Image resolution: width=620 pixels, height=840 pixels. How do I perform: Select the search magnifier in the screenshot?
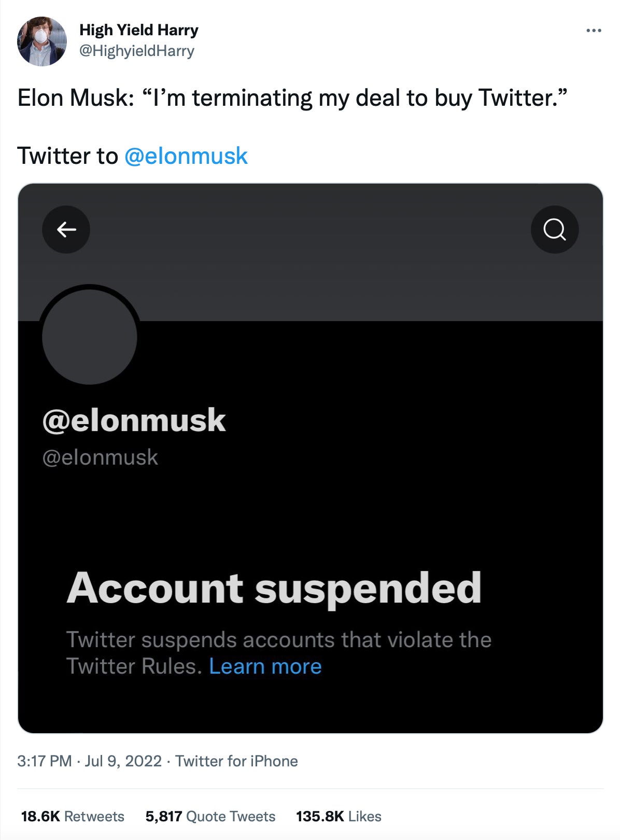(x=554, y=229)
